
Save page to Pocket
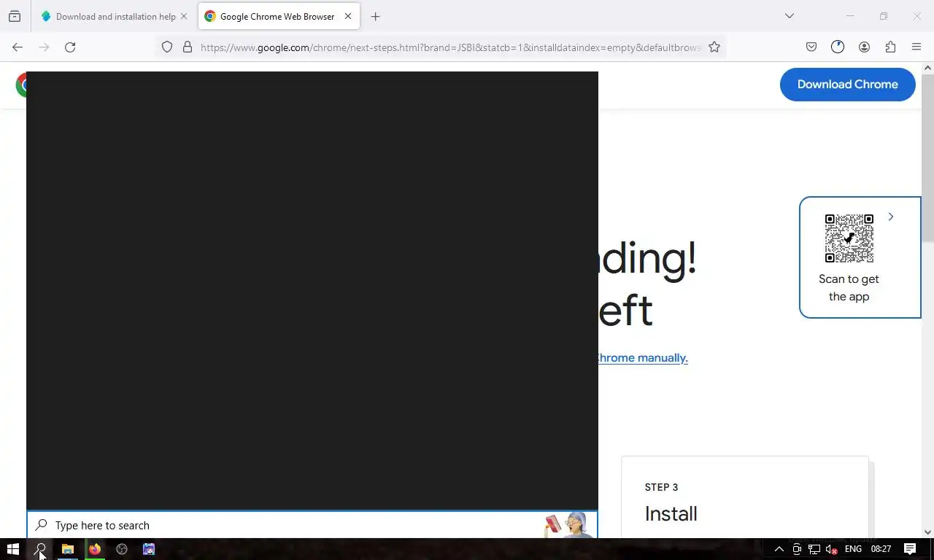pos(811,47)
